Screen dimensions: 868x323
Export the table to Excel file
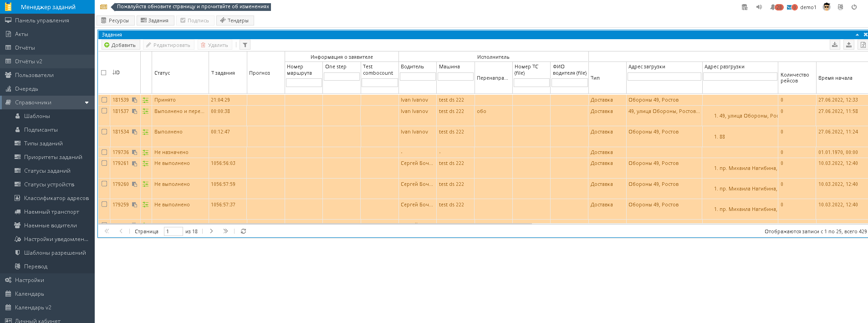pyautogui.click(x=863, y=45)
